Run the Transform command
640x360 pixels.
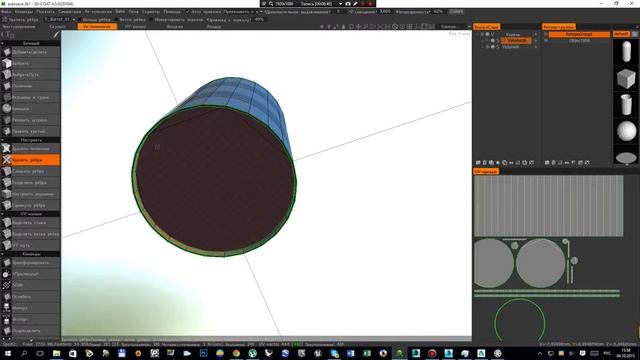pos(30,263)
